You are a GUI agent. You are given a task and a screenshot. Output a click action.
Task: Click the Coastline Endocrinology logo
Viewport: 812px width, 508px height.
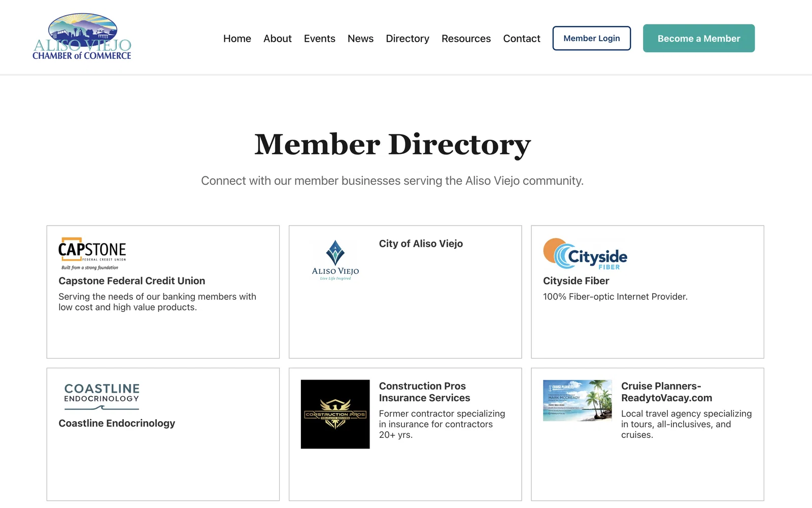click(x=101, y=396)
